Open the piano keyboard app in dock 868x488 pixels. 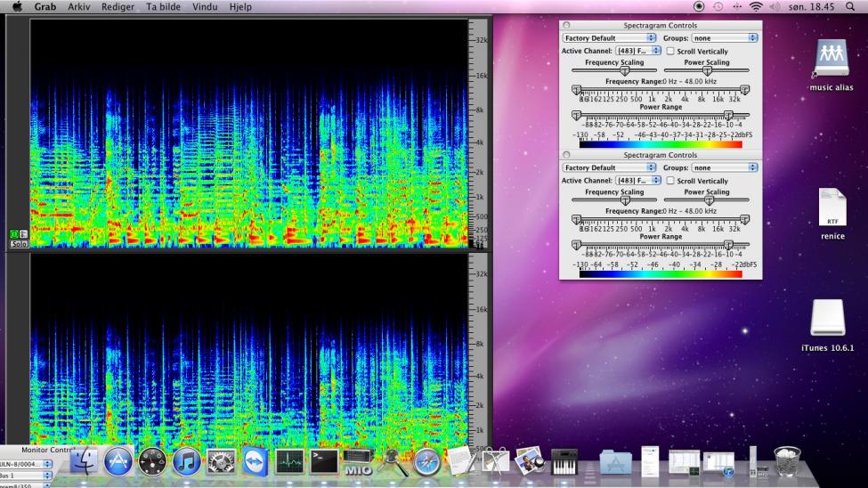coord(564,461)
